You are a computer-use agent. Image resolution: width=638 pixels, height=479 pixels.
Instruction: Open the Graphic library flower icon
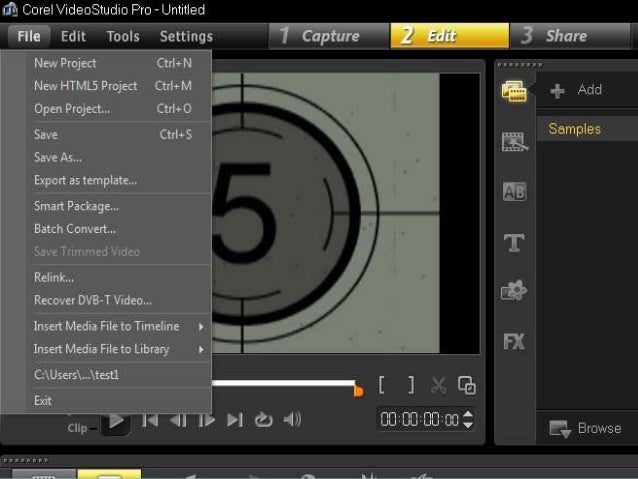coord(514,291)
